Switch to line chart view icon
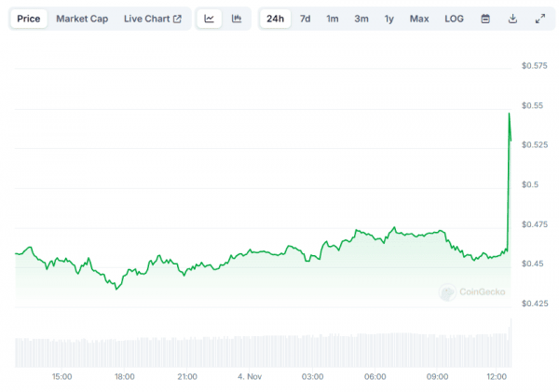The height and width of the screenshot is (392, 559). [210, 19]
